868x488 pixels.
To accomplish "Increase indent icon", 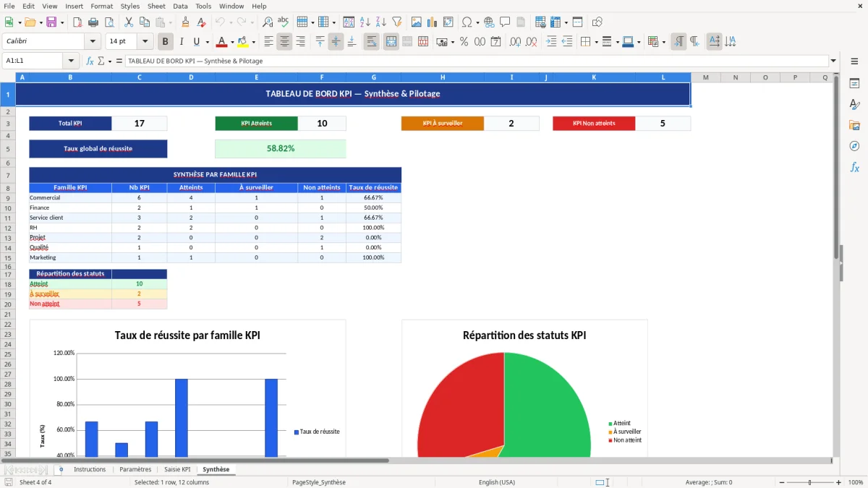I will [551, 41].
